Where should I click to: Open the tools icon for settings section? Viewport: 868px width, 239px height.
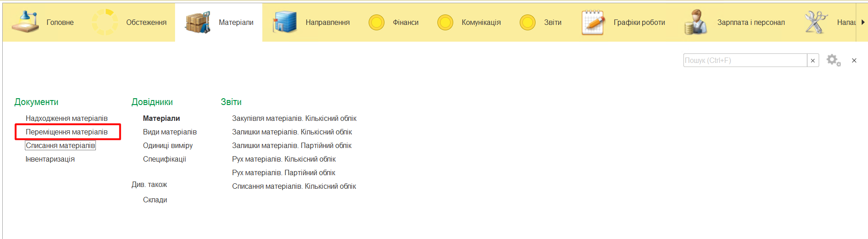point(816,22)
